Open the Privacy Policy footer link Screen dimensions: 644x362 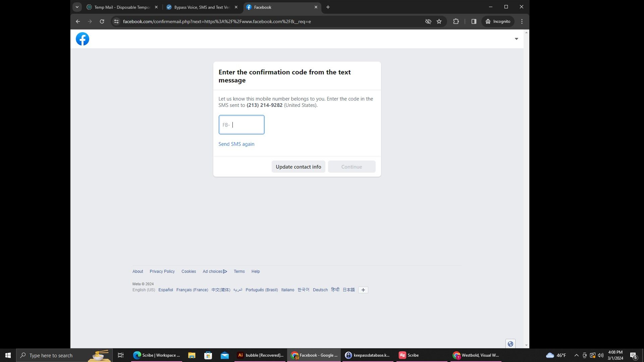(x=162, y=271)
